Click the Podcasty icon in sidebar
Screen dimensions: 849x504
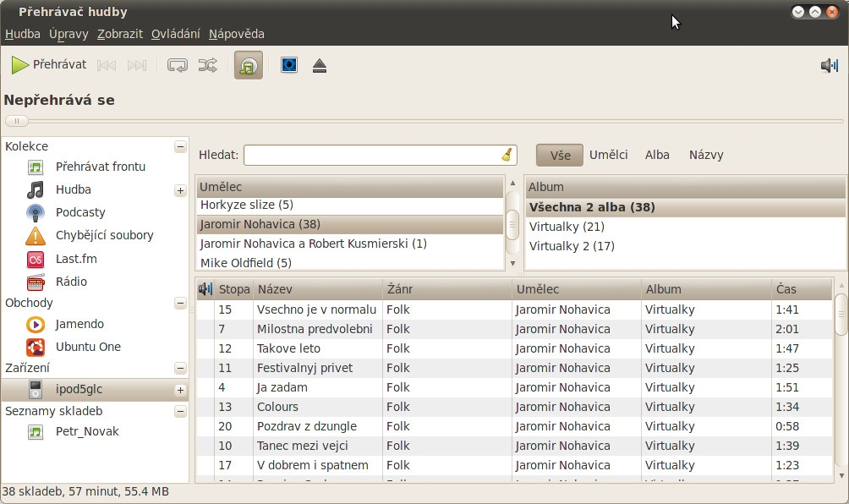pyautogui.click(x=36, y=213)
